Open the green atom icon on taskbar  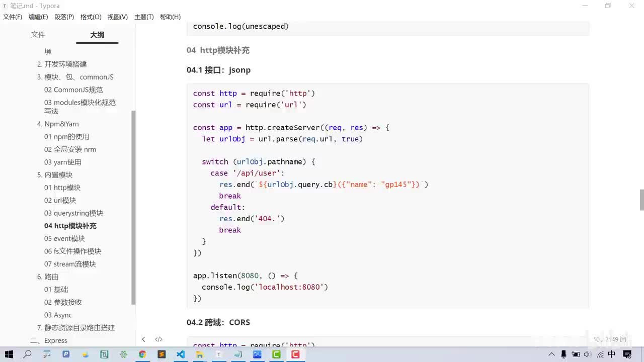[x=123, y=354]
